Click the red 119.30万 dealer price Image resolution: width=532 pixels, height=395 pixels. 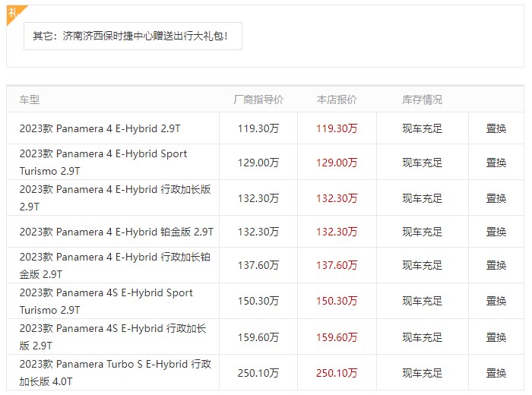coord(337,128)
